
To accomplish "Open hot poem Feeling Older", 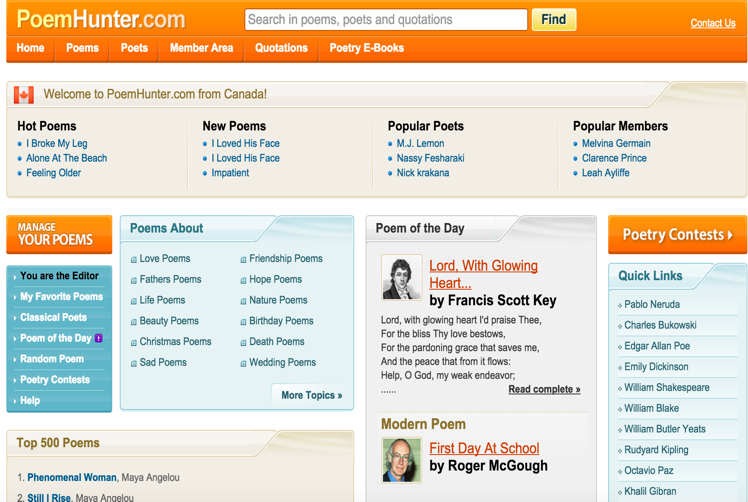I will pyautogui.click(x=53, y=173).
